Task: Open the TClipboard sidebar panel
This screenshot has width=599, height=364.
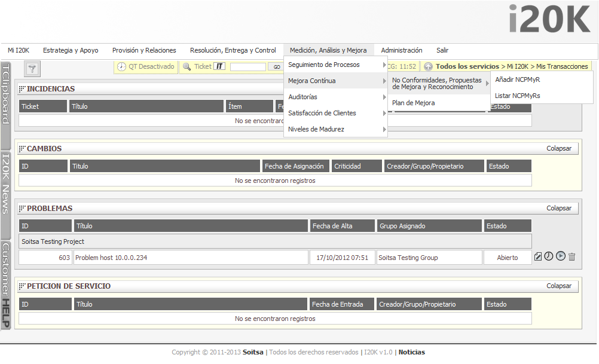Action: point(5,102)
